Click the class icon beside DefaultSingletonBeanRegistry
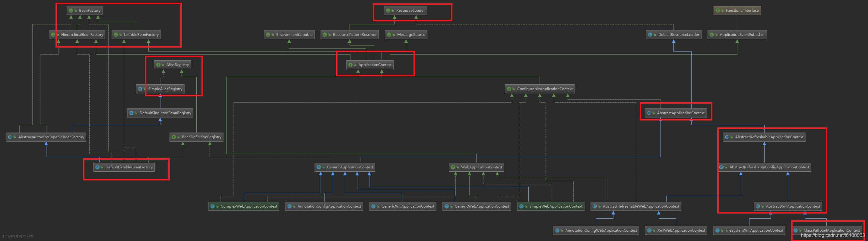Viewport: 868px width, 241px height. [131, 113]
